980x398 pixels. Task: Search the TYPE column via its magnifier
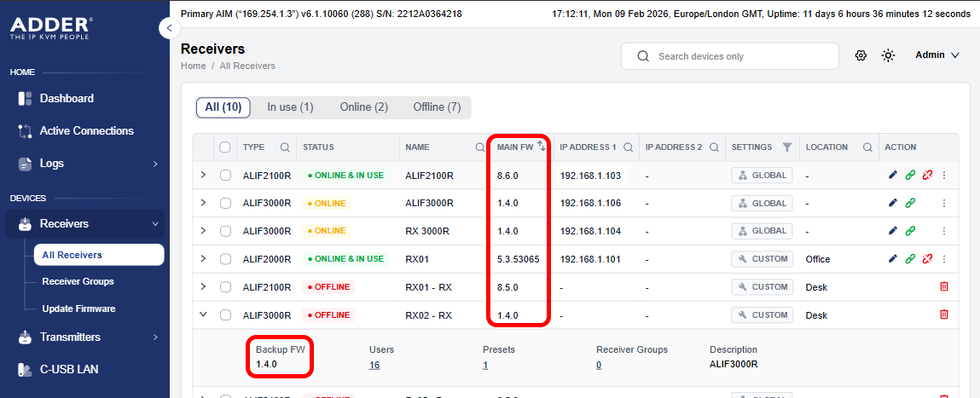point(285,147)
